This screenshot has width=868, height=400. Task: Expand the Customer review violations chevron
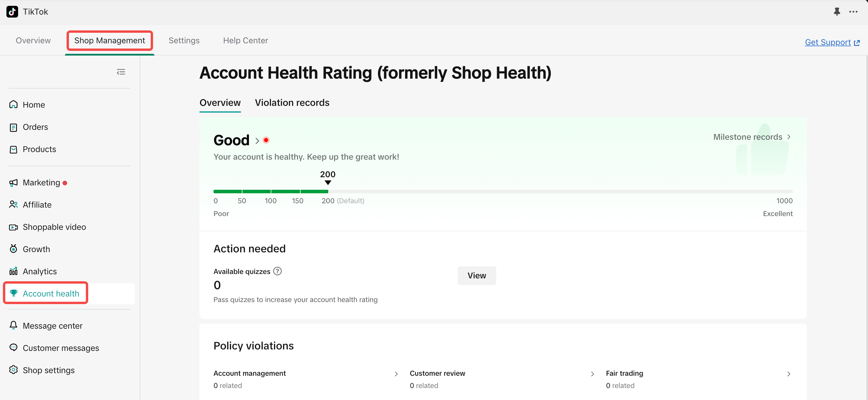tap(592, 374)
